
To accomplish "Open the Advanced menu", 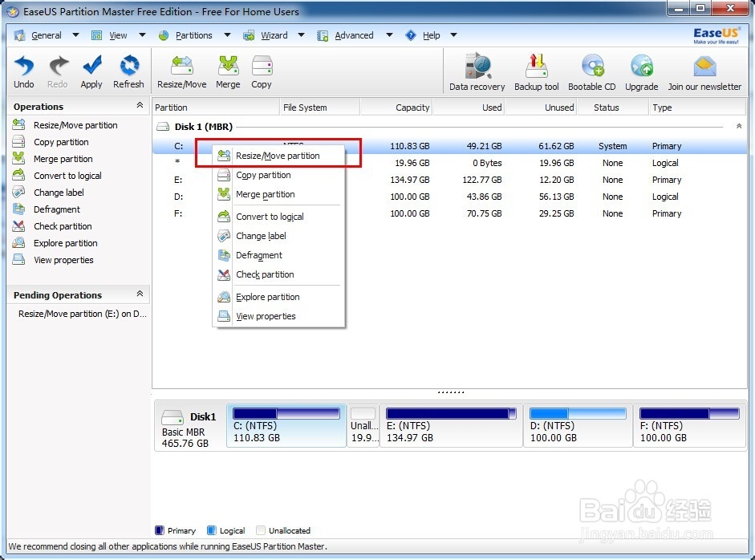I will click(x=354, y=35).
